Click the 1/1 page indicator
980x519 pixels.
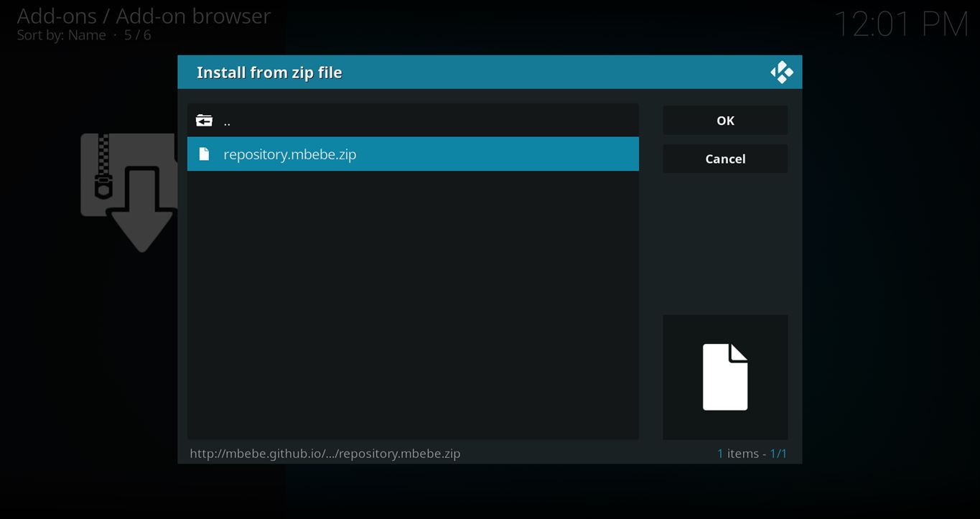point(778,454)
